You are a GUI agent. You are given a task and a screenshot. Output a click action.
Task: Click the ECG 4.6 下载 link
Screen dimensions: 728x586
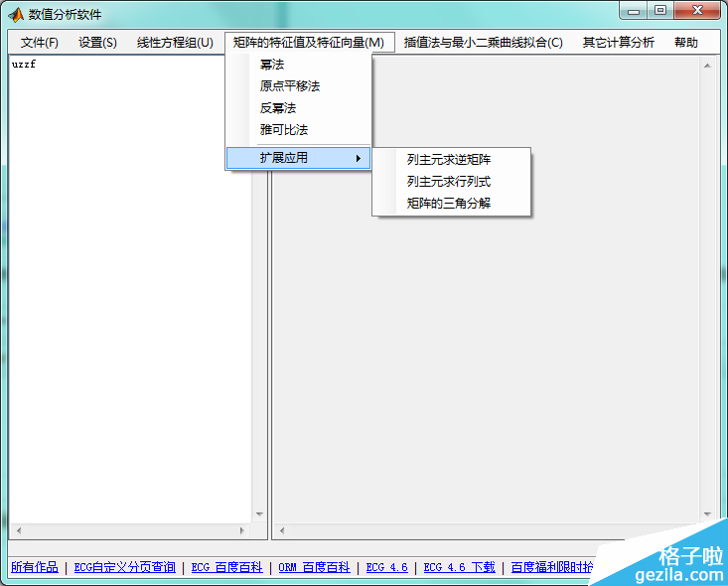coord(459,567)
